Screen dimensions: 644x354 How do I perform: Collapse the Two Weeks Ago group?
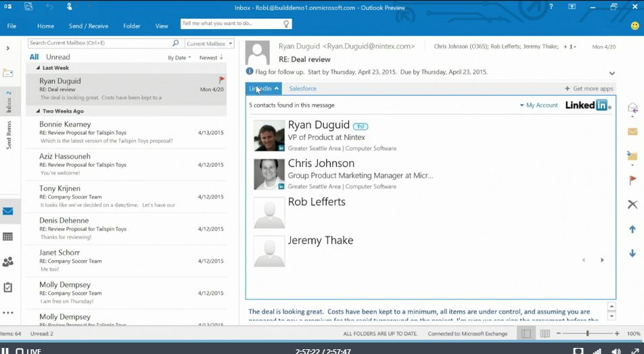tap(38, 111)
